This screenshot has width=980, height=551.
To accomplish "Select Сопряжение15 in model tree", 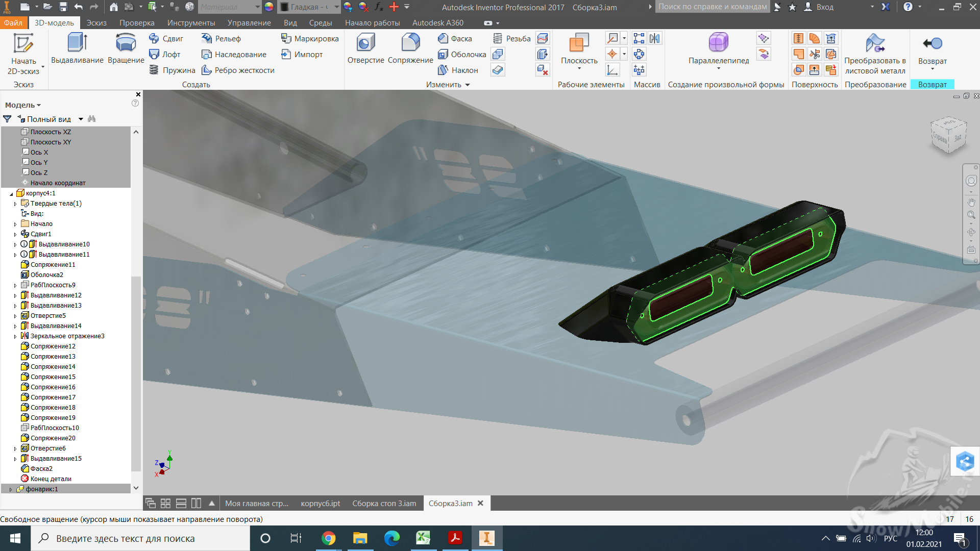I will tap(53, 377).
